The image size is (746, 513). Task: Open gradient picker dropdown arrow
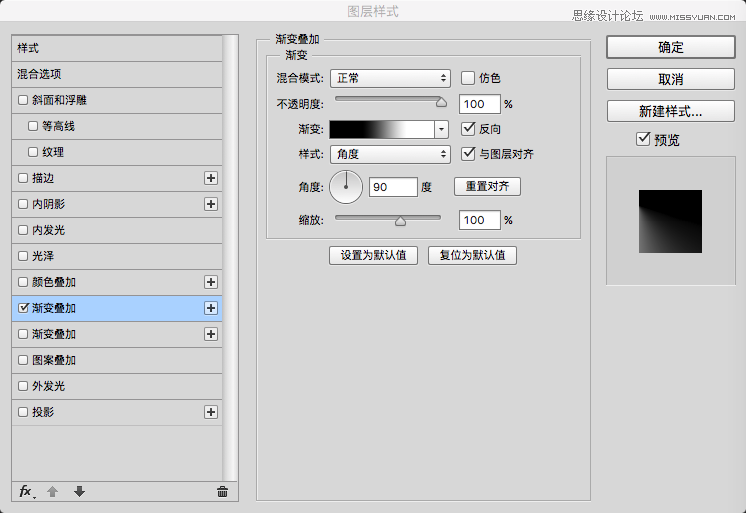(x=442, y=129)
